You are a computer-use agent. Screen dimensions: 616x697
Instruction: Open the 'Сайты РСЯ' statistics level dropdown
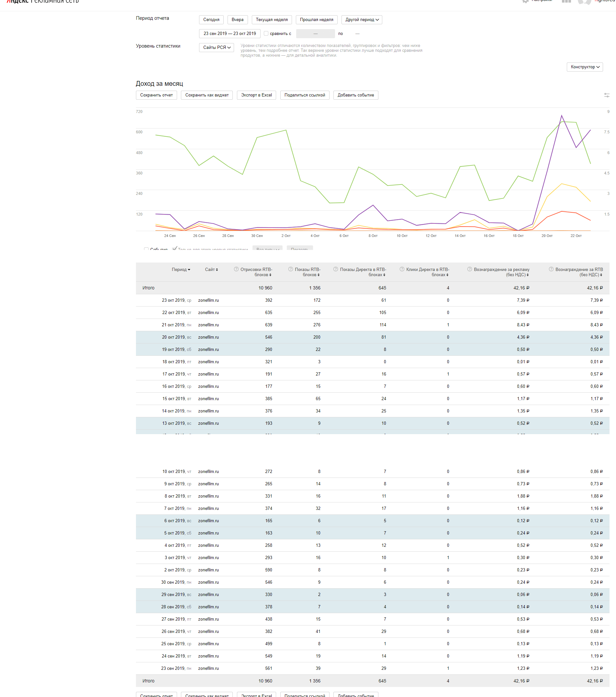click(x=217, y=47)
